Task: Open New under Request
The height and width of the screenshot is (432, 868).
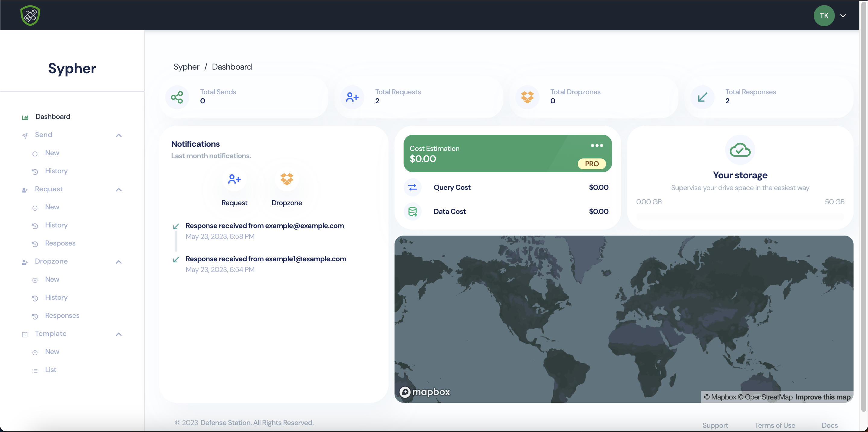Action: (x=52, y=207)
